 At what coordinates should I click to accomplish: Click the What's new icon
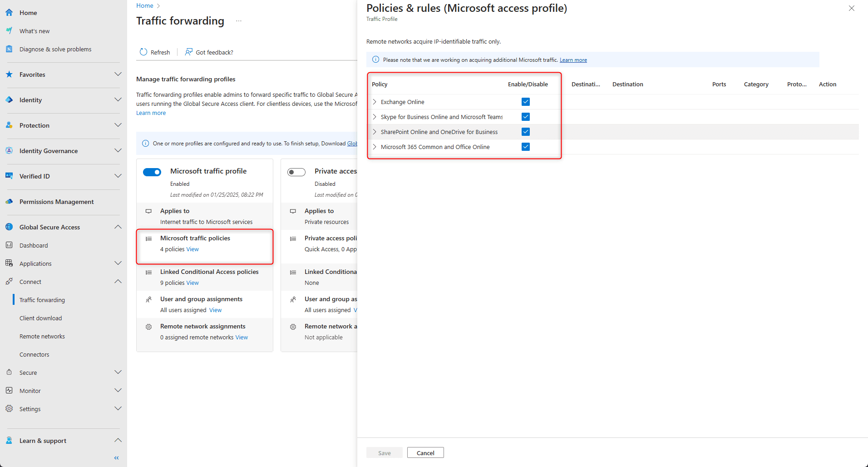click(x=9, y=31)
